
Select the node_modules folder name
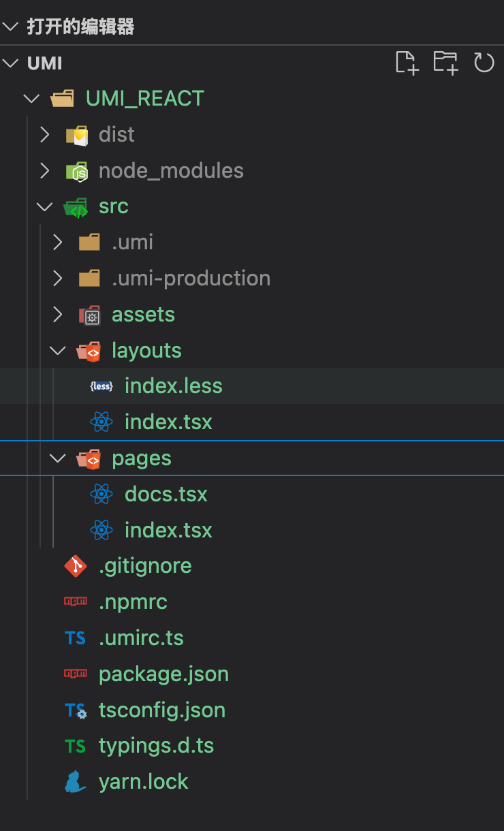pos(171,171)
